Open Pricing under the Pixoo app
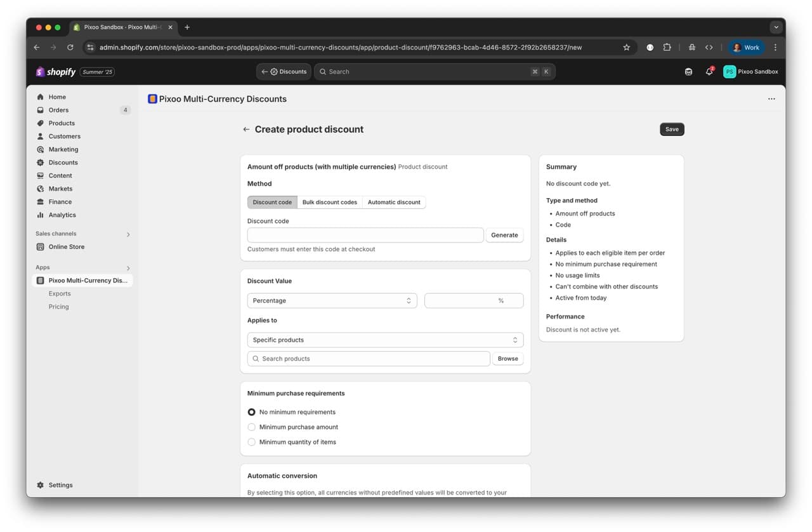Screen dimensions: 812x532 59,307
